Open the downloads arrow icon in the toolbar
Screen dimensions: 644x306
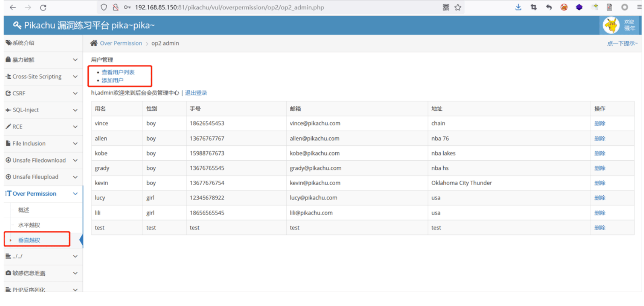[518, 7]
